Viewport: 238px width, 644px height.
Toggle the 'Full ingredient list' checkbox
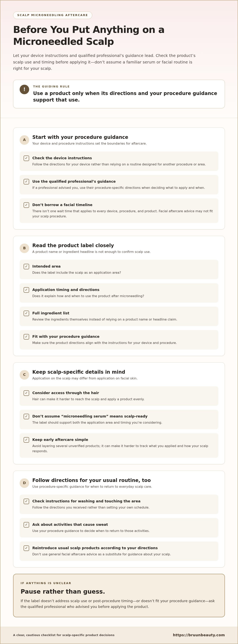tap(26, 313)
